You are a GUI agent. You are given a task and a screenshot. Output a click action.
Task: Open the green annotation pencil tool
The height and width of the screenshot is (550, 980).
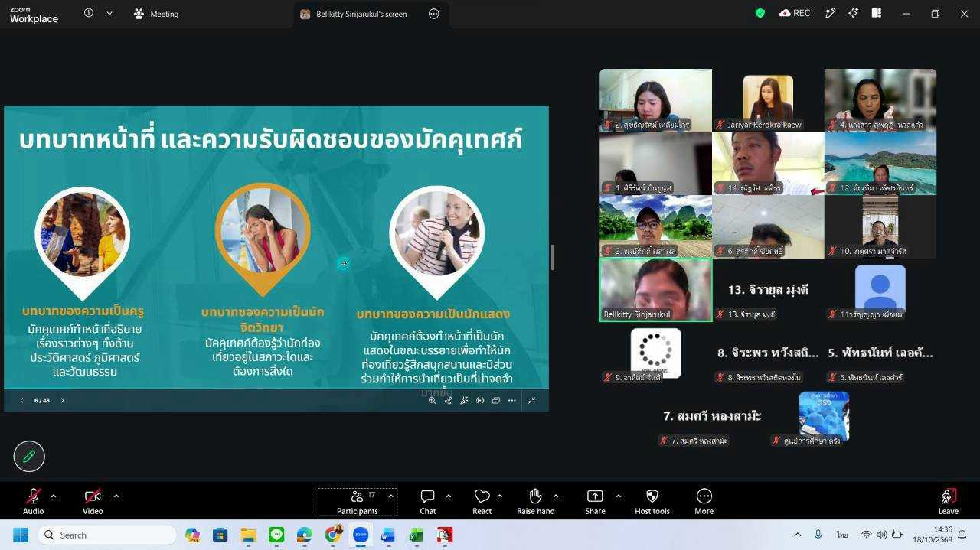click(x=29, y=457)
